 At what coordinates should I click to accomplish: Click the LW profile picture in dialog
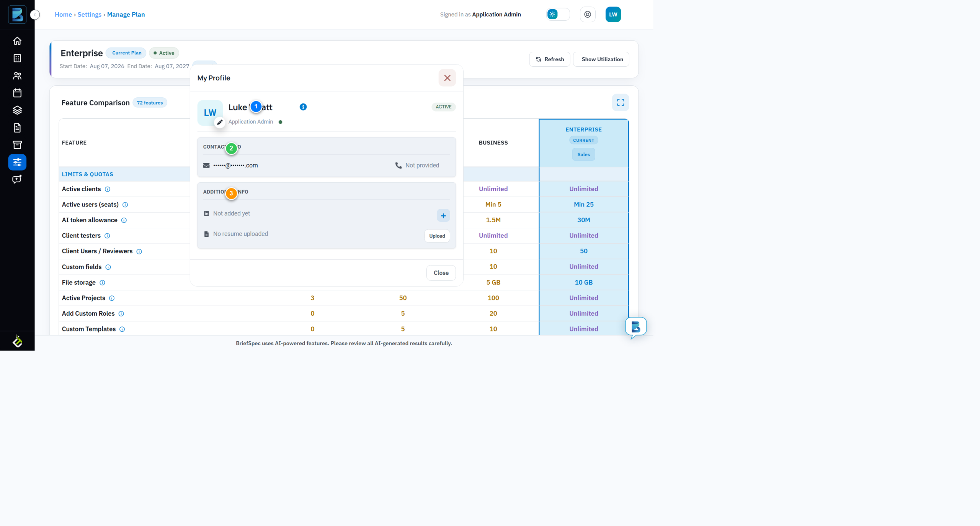pyautogui.click(x=210, y=113)
